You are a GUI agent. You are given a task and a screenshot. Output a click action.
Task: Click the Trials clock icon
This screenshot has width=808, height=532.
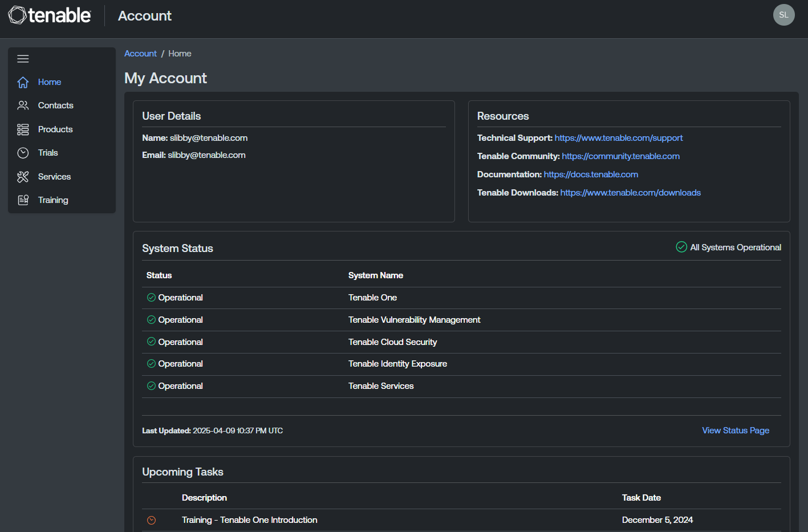23,153
